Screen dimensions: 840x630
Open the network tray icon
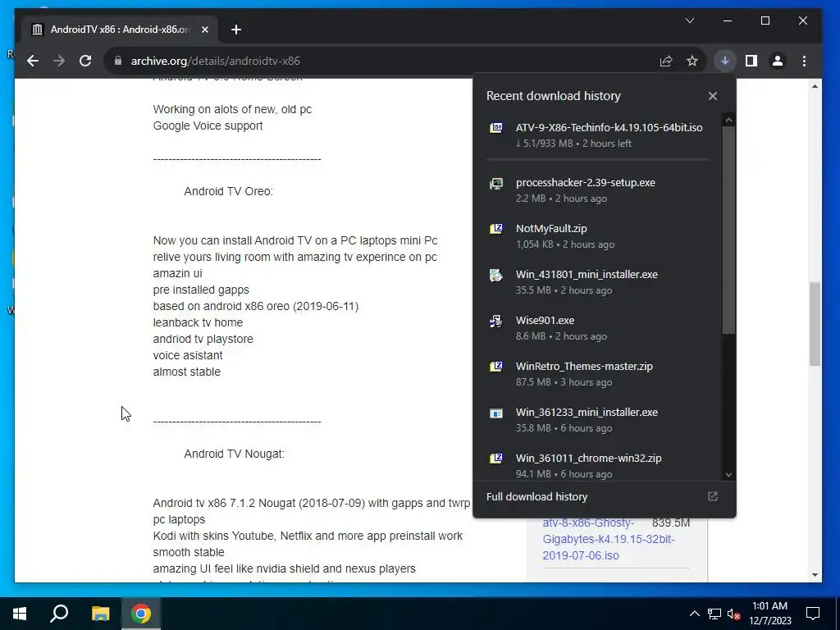pyautogui.click(x=714, y=614)
